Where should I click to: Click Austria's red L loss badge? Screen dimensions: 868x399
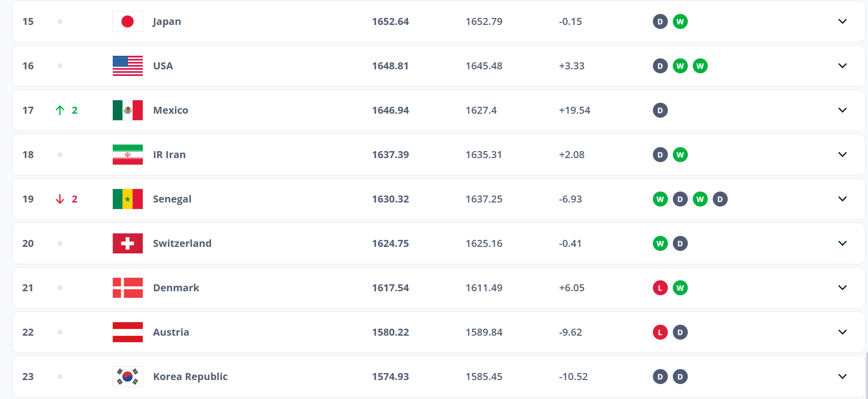pos(660,332)
